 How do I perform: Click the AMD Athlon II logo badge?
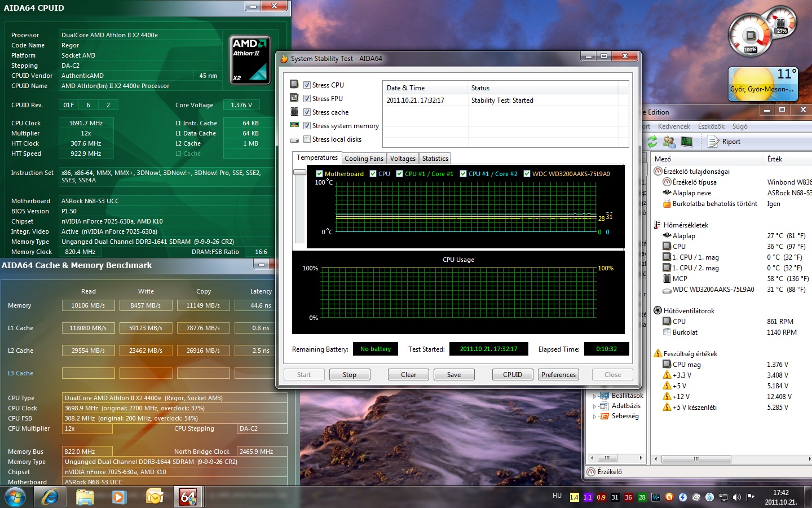point(250,60)
